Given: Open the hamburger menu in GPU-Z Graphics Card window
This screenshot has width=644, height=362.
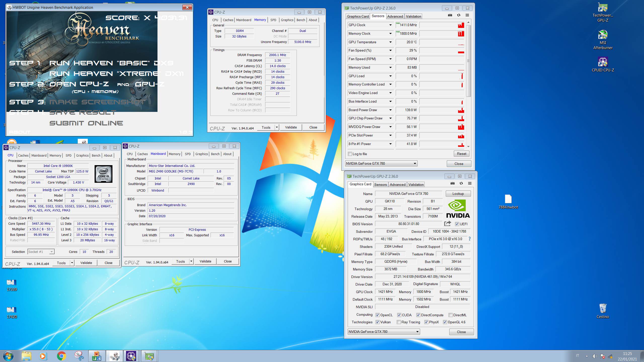Looking at the screenshot, I should click(x=470, y=184).
